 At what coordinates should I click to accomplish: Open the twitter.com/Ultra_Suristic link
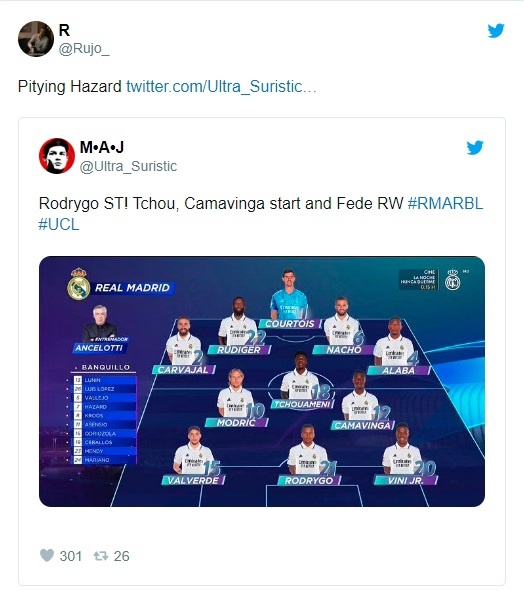221,86
